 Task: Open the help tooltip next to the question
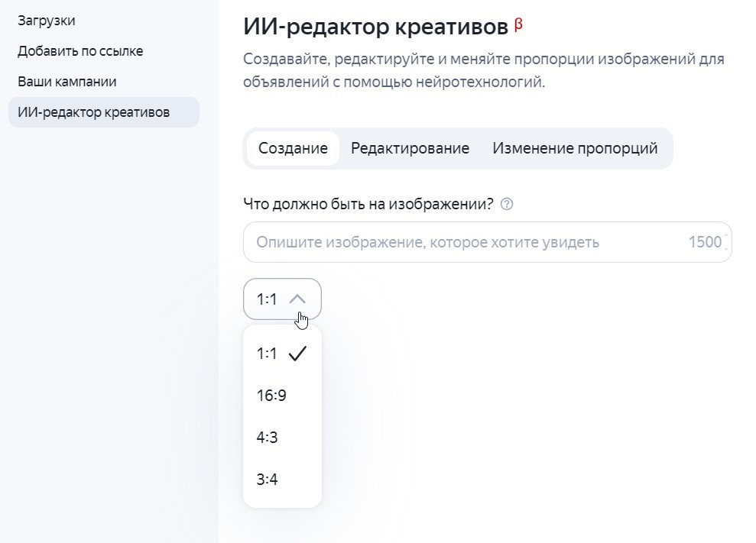coord(508,204)
